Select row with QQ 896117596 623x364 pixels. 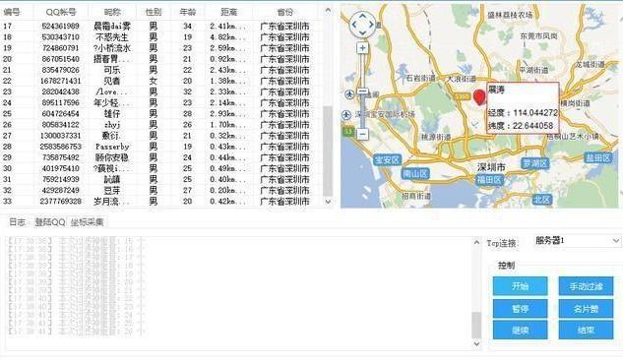point(158,103)
